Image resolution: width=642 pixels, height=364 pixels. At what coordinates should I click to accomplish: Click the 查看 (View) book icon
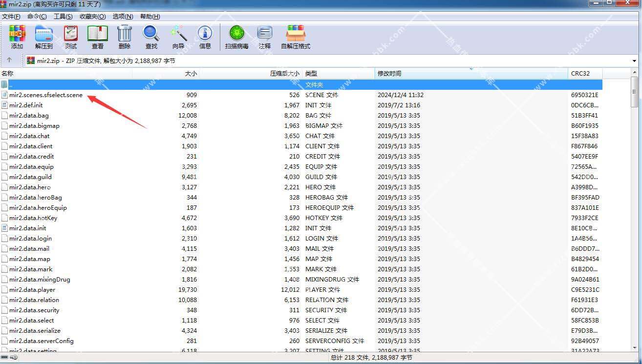pos(98,33)
